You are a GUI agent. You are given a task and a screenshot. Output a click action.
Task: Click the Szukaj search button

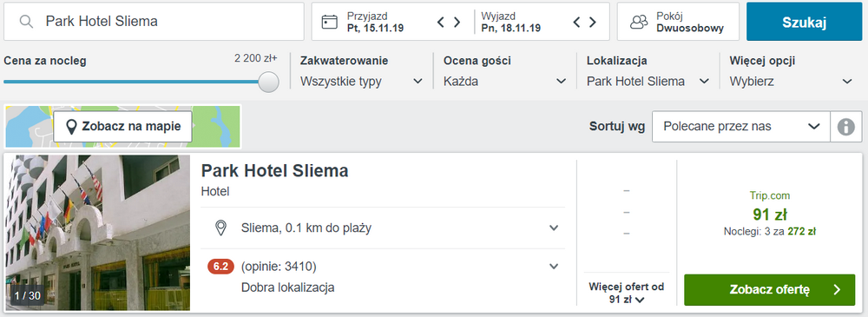pyautogui.click(x=804, y=22)
